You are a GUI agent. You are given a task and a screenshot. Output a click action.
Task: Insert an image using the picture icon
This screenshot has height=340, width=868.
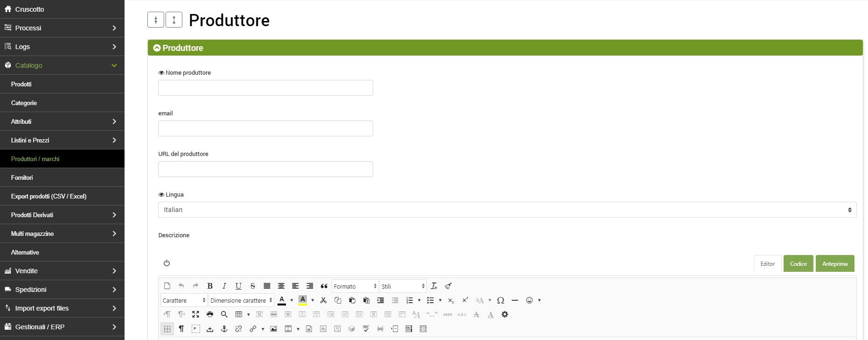pos(274,329)
